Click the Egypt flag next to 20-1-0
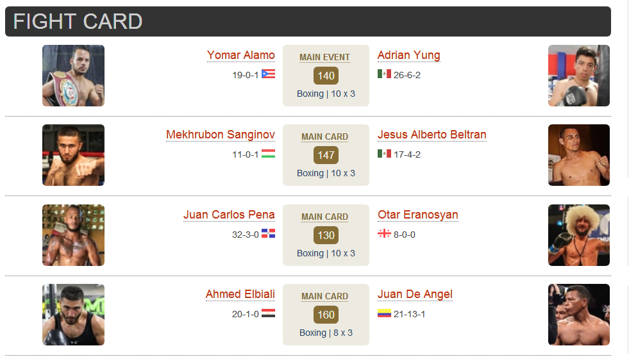 269,313
